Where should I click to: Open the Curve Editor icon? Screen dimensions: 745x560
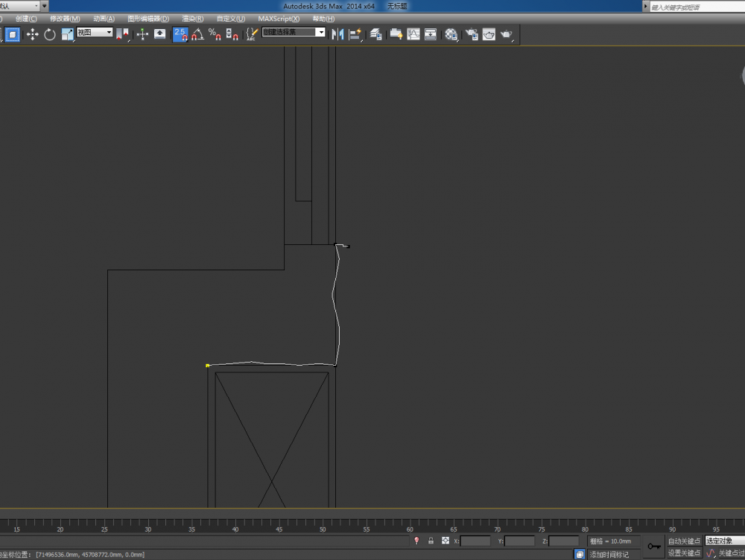click(413, 34)
